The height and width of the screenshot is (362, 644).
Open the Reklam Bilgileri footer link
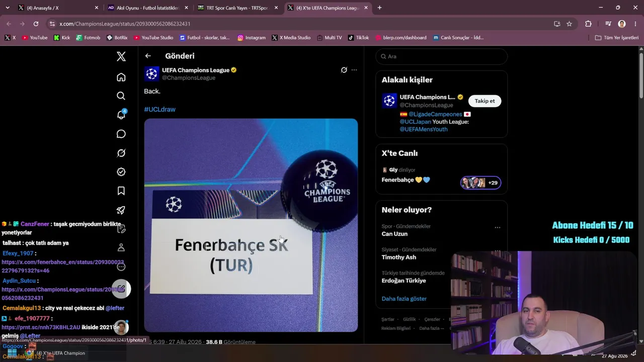coord(396,328)
